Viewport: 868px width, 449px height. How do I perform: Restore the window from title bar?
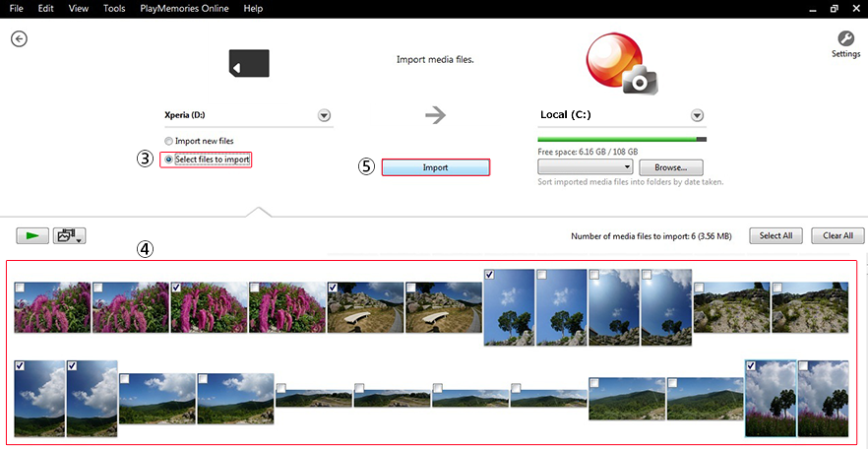[x=835, y=10]
